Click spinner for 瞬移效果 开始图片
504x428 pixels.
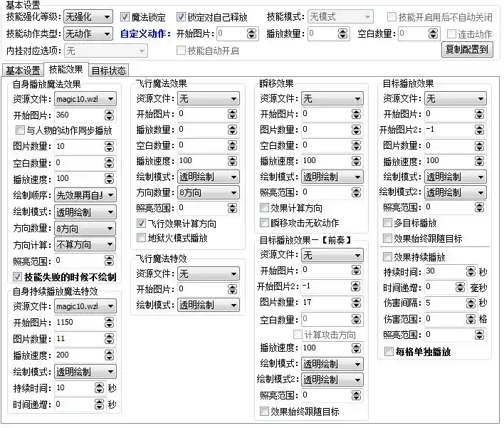pyautogui.click(x=356, y=114)
